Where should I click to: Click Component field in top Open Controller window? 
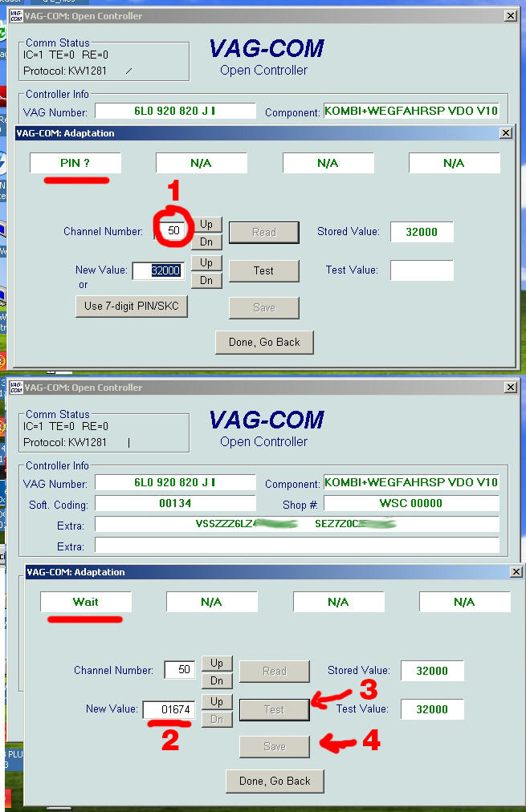411,111
